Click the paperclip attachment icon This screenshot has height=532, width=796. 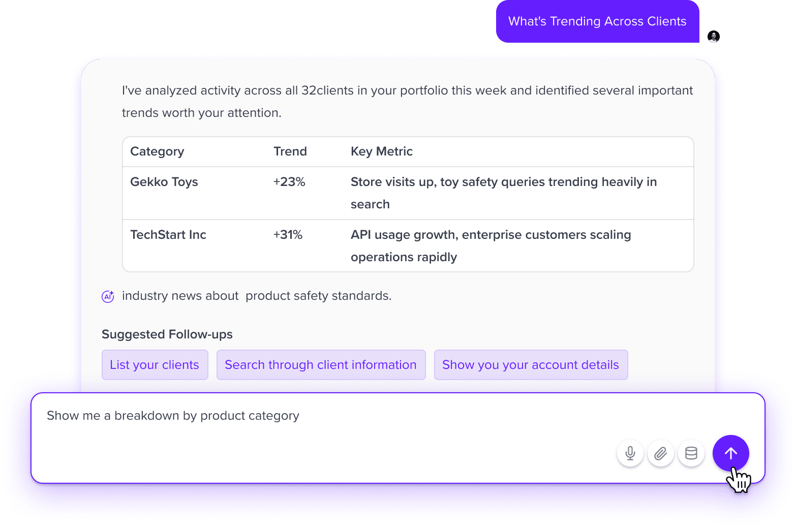(661, 453)
